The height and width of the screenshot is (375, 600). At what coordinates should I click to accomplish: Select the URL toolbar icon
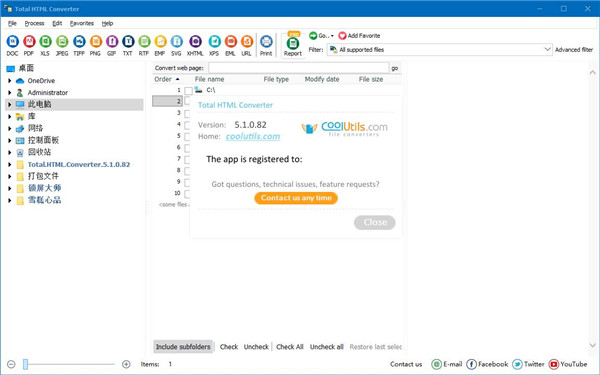coord(246,41)
